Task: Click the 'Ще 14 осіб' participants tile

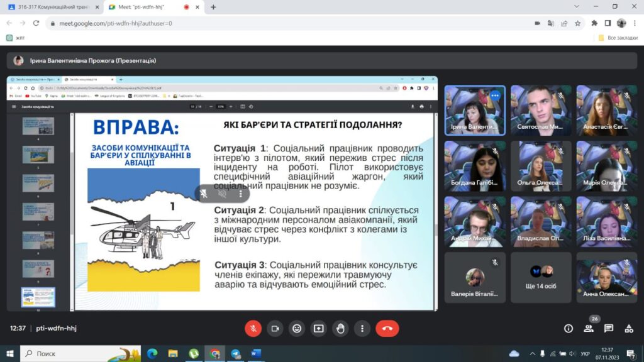Action: point(541,277)
